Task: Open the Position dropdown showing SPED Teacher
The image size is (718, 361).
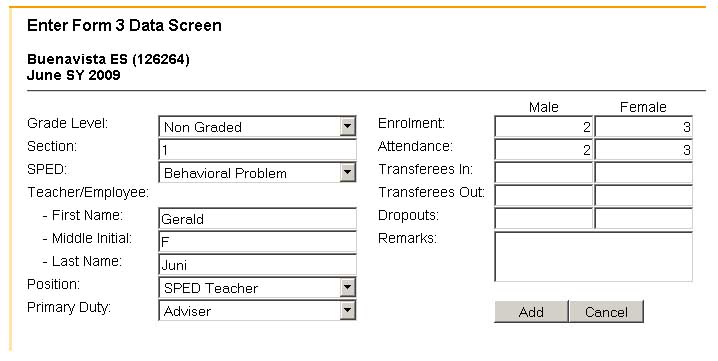Action: coord(257,287)
